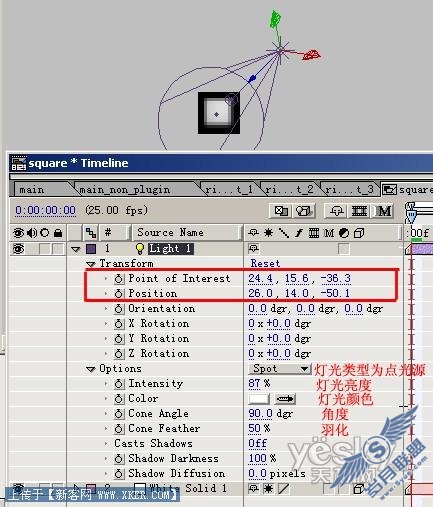This screenshot has width=433, height=507.
Task: Enable Motion Blur button marked M
Action: [383, 211]
